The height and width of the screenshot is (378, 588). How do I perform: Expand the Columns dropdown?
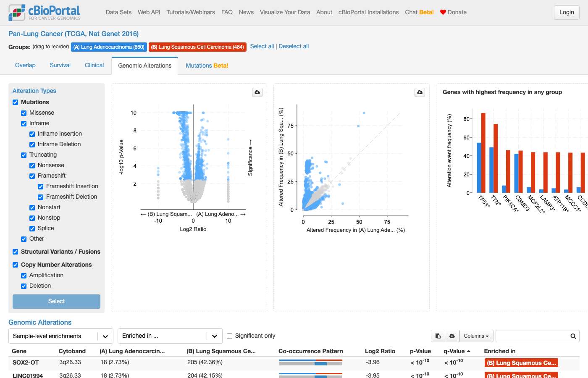coord(476,336)
